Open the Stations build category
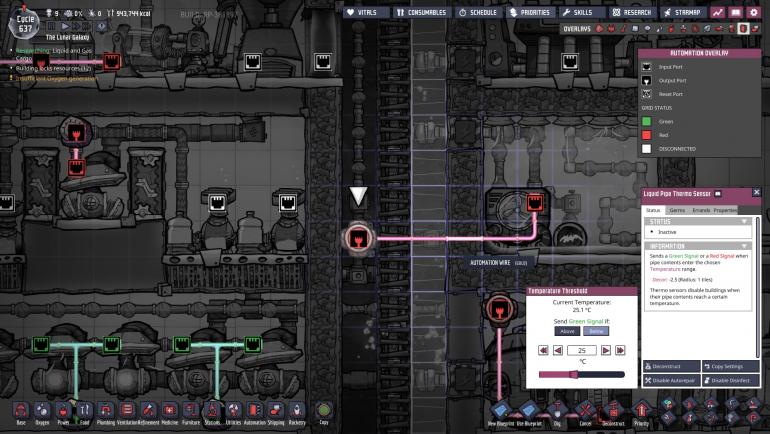This screenshot has width=770, height=434. pyautogui.click(x=212, y=412)
